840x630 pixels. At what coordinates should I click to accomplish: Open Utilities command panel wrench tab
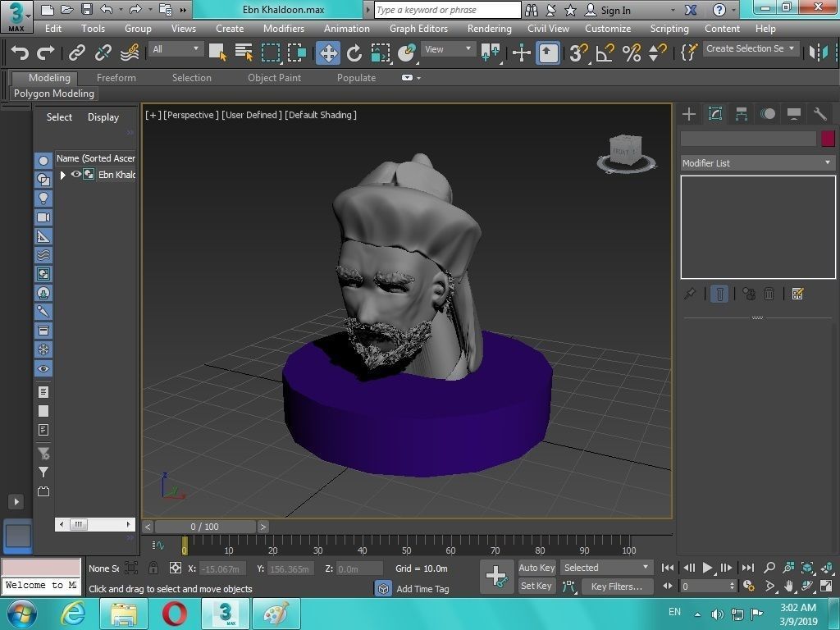[x=820, y=113]
